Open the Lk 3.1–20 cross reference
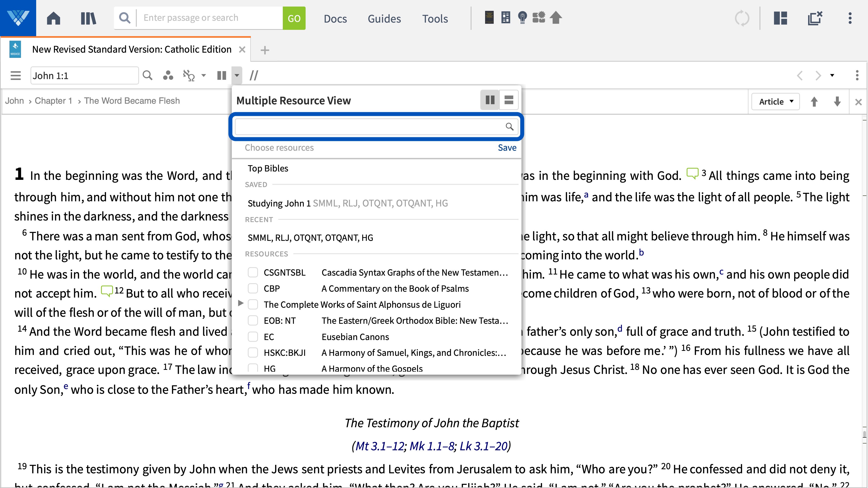This screenshot has width=868, height=488. (484, 446)
